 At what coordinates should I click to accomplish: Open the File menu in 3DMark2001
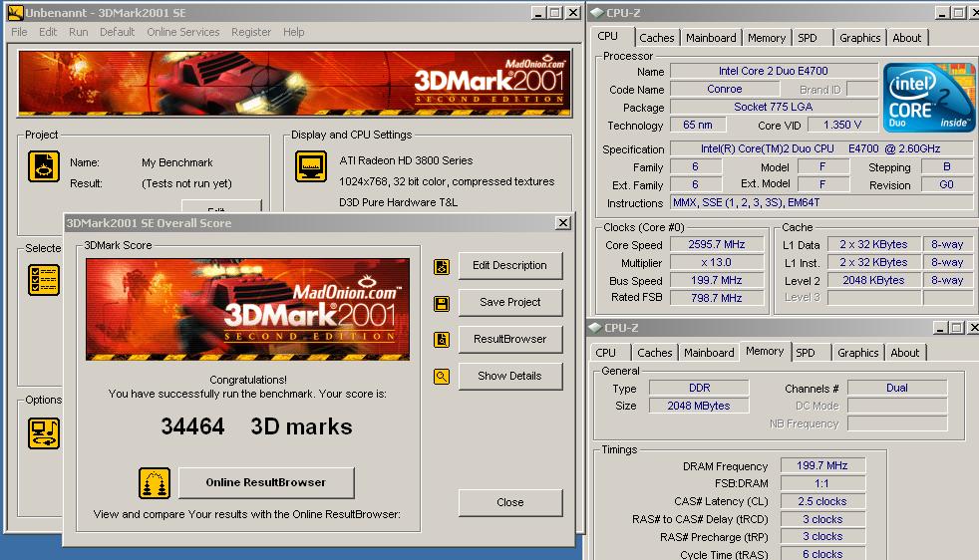pyautogui.click(x=19, y=32)
